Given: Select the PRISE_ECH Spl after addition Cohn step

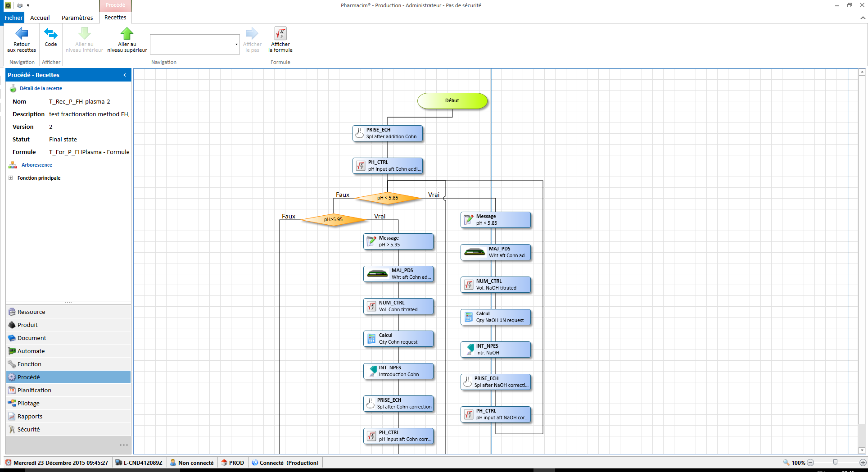Looking at the screenshot, I should pos(388,133).
